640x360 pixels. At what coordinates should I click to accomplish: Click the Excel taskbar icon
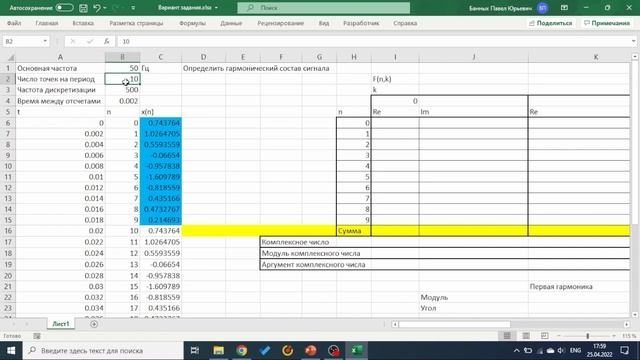click(357, 351)
